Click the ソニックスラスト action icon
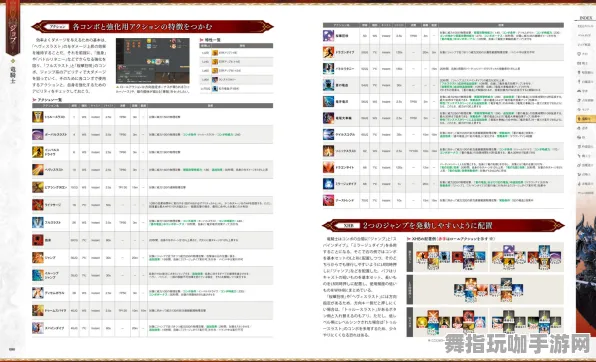 click(x=328, y=151)
